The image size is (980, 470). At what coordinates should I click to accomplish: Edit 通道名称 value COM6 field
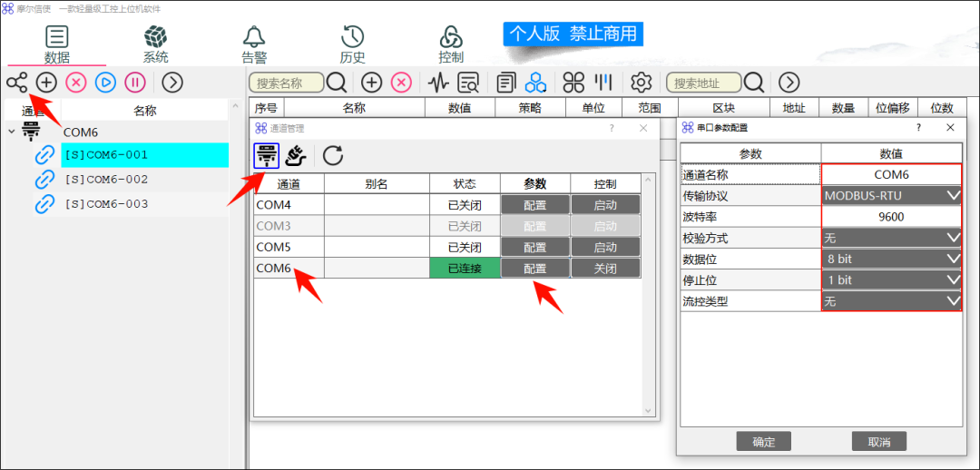tap(892, 175)
